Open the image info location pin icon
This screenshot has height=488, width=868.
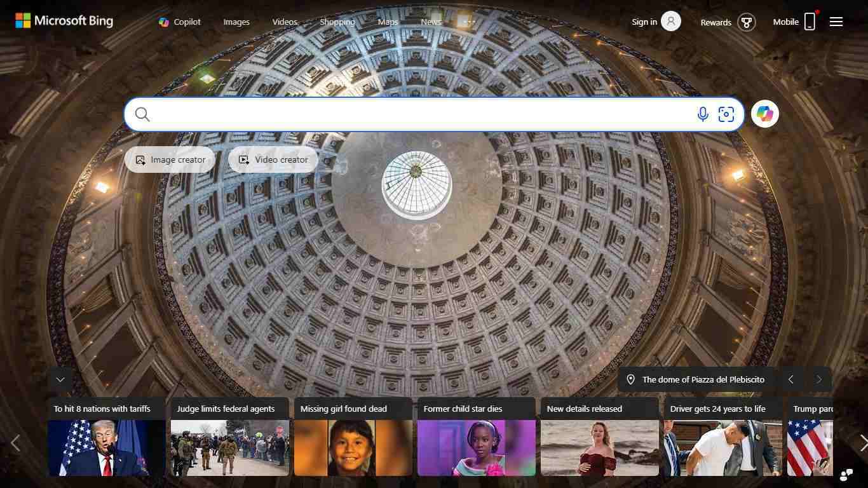coord(630,379)
